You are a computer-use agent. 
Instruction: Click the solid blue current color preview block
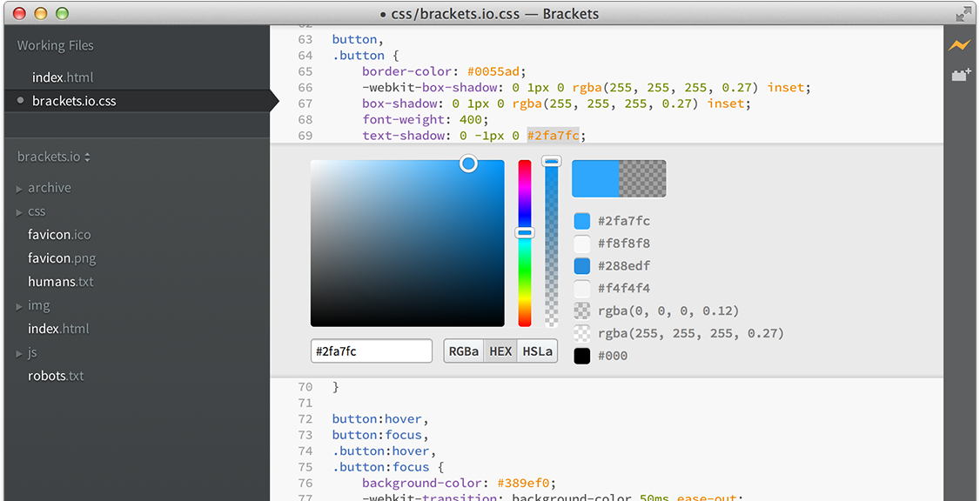click(x=595, y=178)
